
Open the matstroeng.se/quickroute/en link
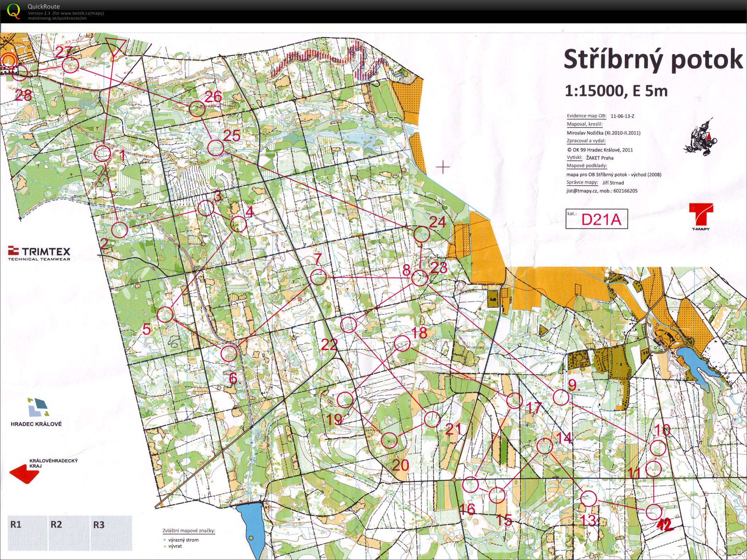[x=57, y=18]
